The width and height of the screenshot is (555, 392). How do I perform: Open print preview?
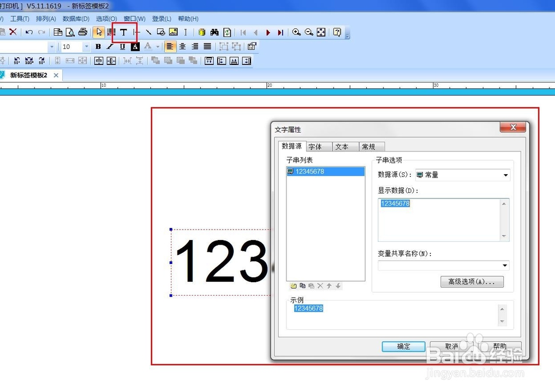click(x=72, y=32)
